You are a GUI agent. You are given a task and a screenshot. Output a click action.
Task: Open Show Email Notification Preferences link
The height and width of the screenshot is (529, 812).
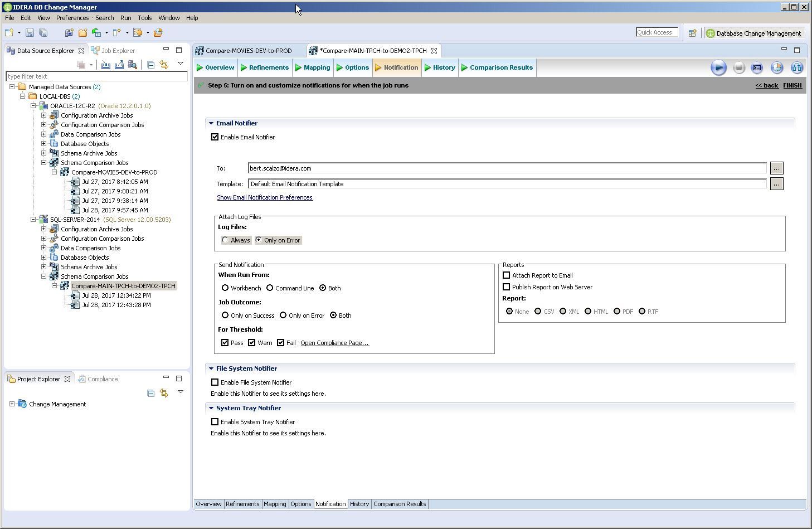click(x=265, y=197)
